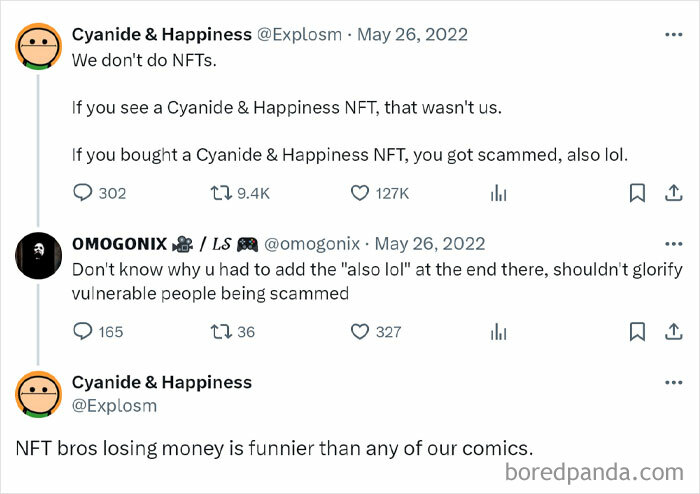The height and width of the screenshot is (494, 700).
Task: Like the tweet with 127K likes
Action: [358, 193]
